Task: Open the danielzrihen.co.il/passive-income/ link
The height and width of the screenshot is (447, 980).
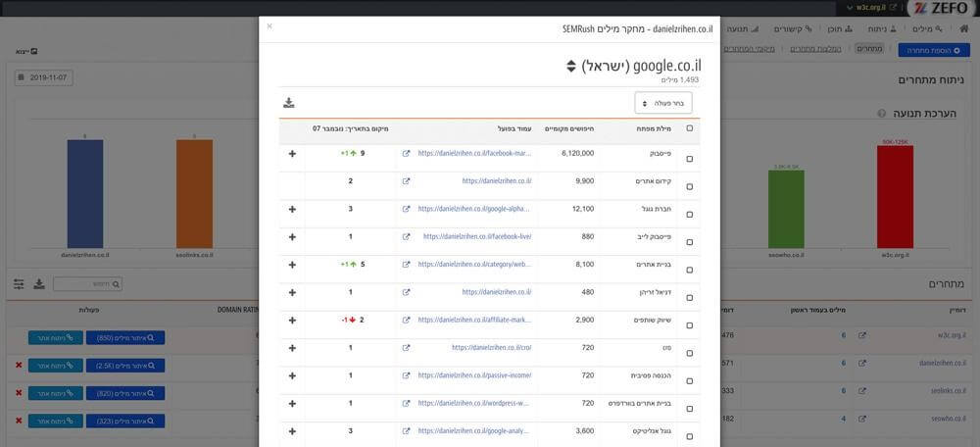Action: coord(475,375)
